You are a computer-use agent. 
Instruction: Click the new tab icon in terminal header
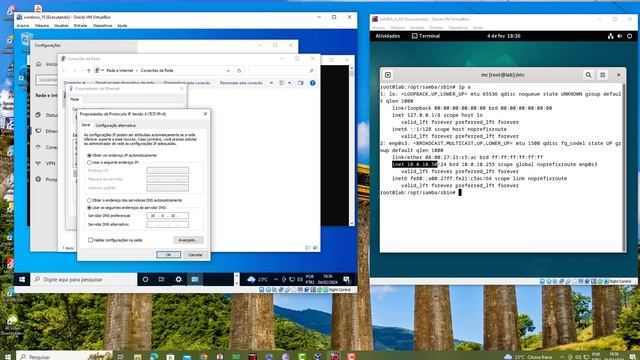(x=388, y=75)
